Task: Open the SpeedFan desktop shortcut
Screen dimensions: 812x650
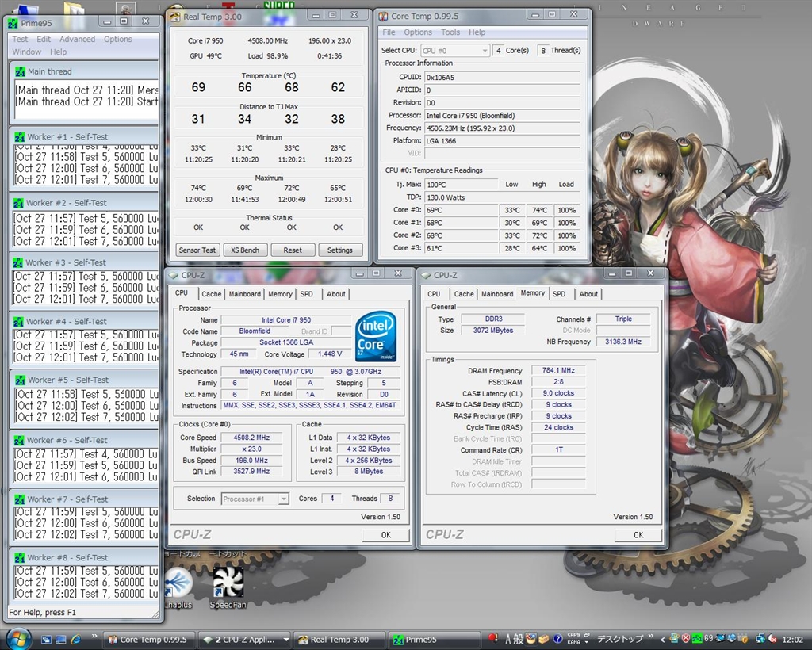Action: click(x=228, y=584)
